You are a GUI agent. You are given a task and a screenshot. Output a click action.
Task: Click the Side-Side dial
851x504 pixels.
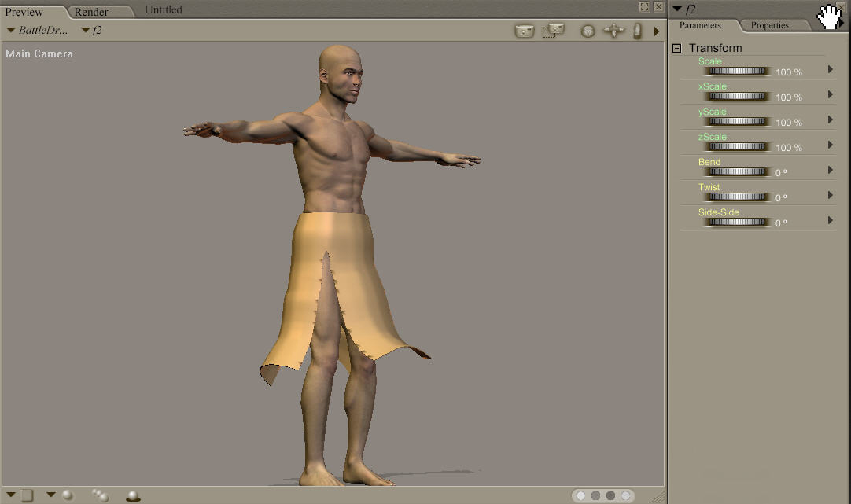(x=737, y=222)
